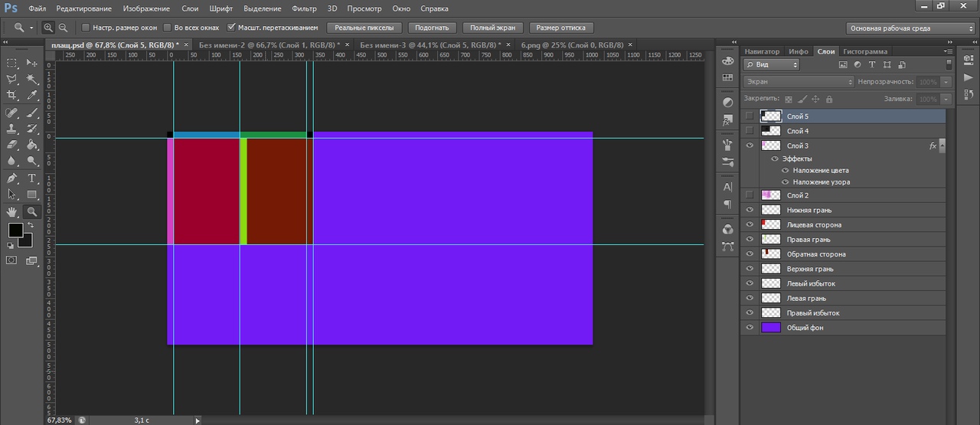
Task: Click the foreground color swatch
Action: pyautogui.click(x=15, y=230)
